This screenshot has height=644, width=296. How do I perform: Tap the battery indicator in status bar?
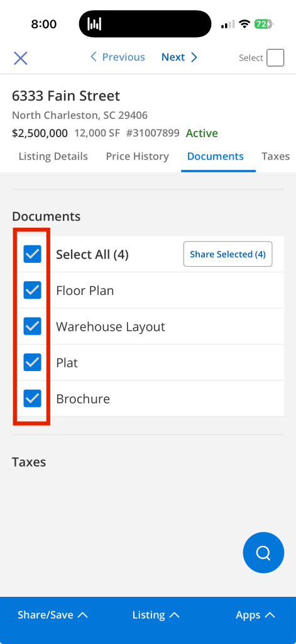point(263,25)
